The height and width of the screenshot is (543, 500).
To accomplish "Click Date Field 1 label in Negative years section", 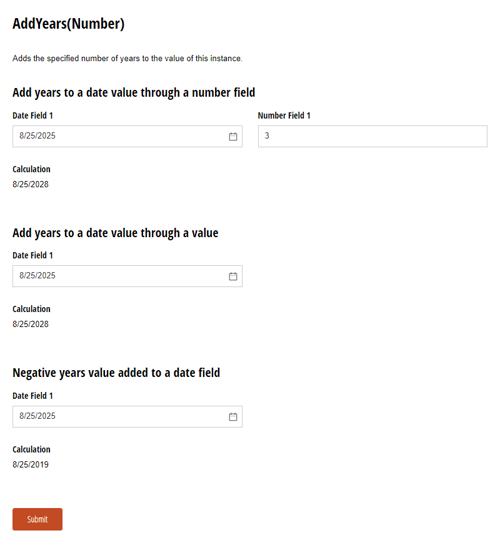I will [x=33, y=395].
